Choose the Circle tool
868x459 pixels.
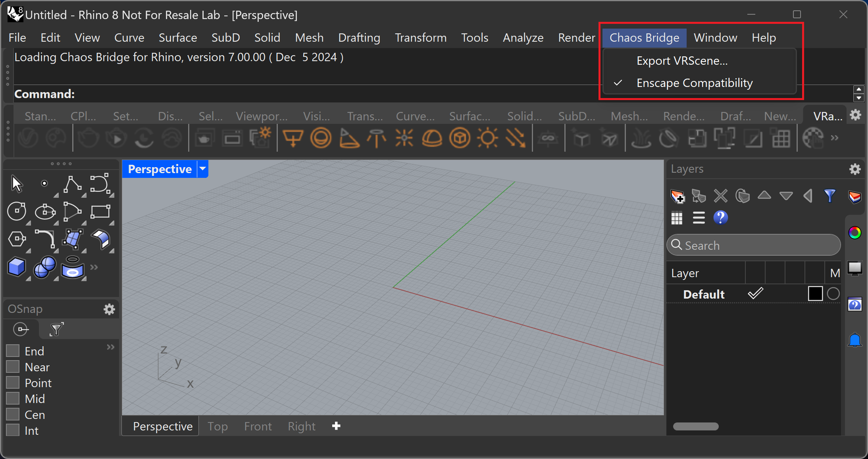(17, 211)
